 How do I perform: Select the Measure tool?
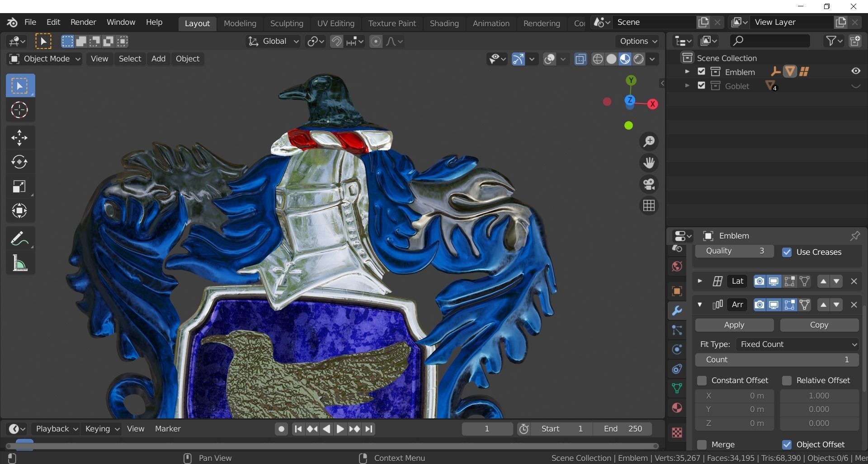coord(19,263)
